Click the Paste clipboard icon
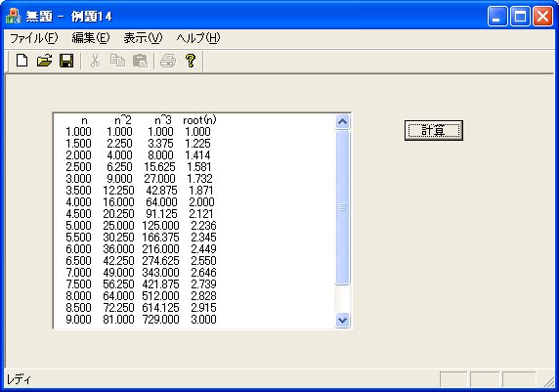Viewport: 559px width, 392px height. point(140,61)
